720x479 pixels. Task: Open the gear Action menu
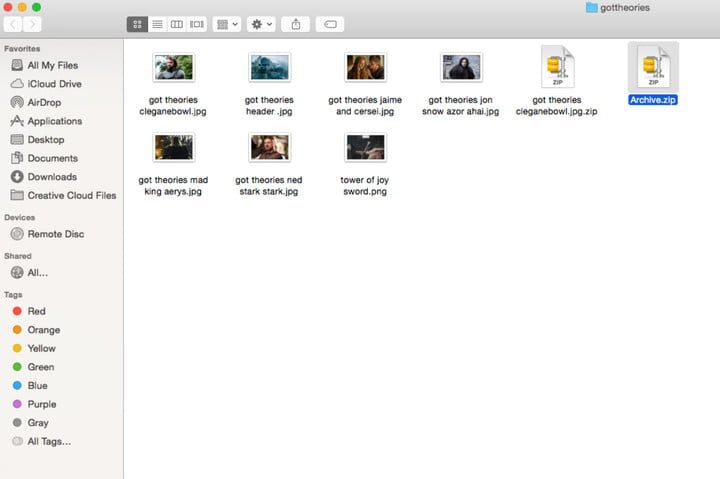(261, 24)
